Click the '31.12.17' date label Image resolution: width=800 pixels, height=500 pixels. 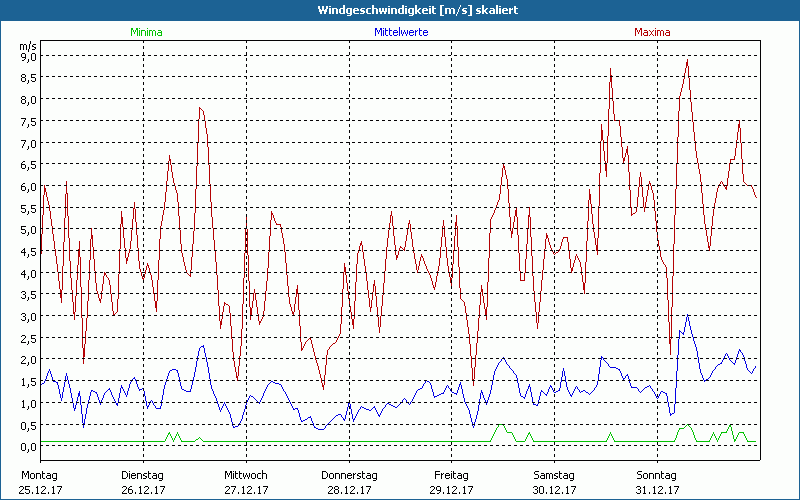point(656,490)
